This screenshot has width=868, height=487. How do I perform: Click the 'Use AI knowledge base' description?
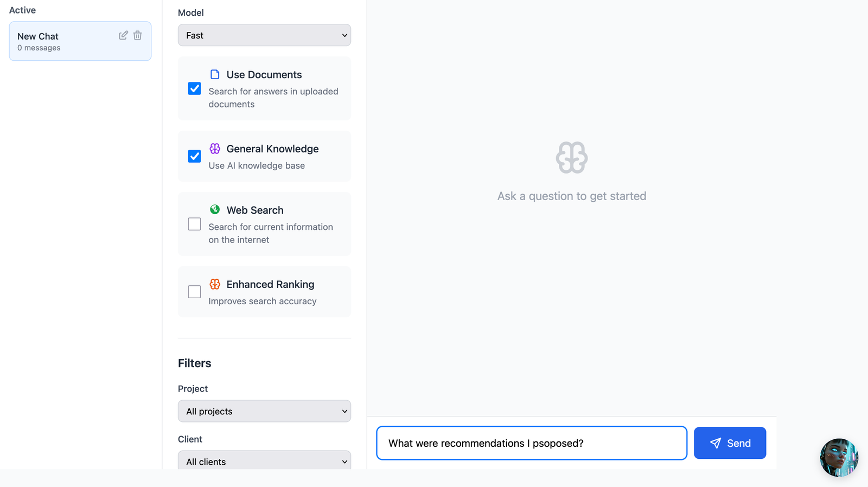point(257,165)
